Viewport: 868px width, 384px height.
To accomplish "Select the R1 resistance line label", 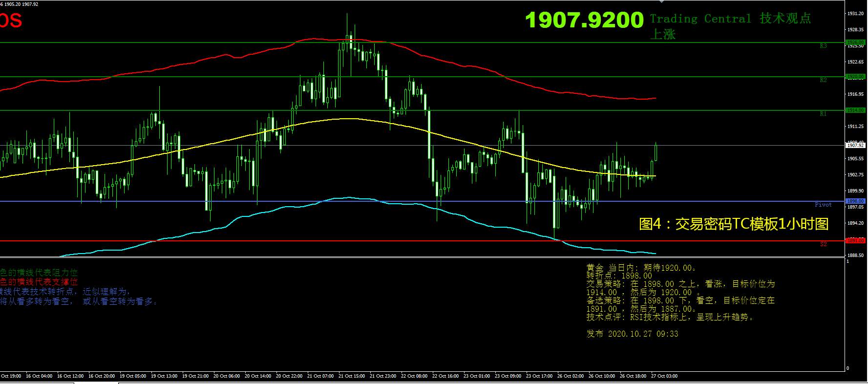I will (x=823, y=114).
